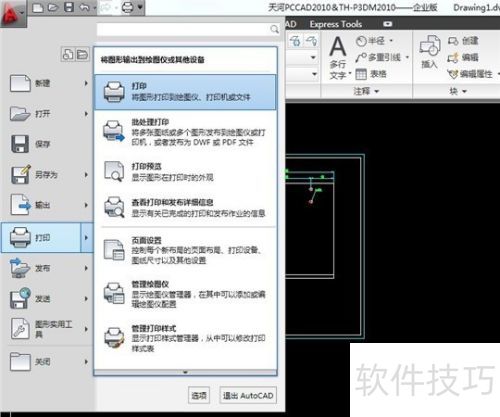Image resolution: width=500 pixels, height=417 pixels.
Task: Select the 半径 radius dimension tool
Action: point(371,41)
